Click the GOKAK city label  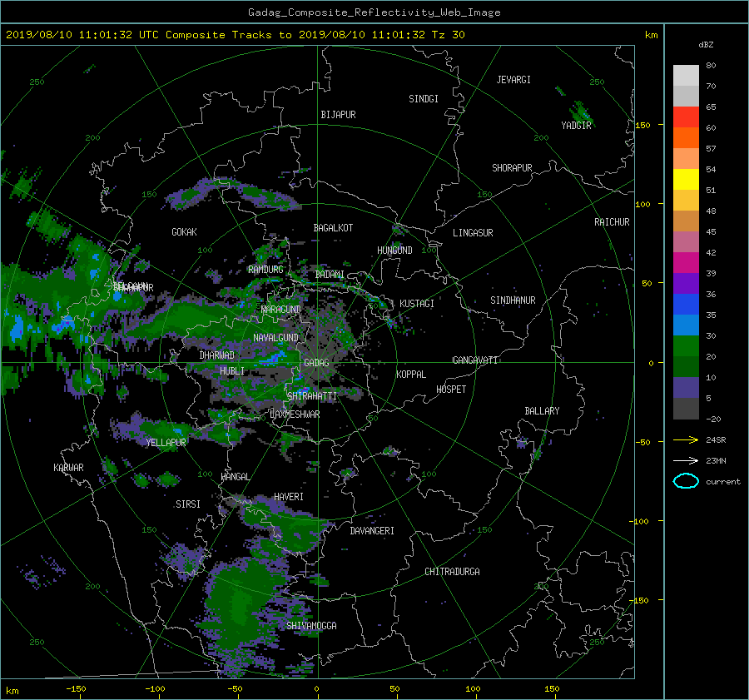click(x=184, y=232)
